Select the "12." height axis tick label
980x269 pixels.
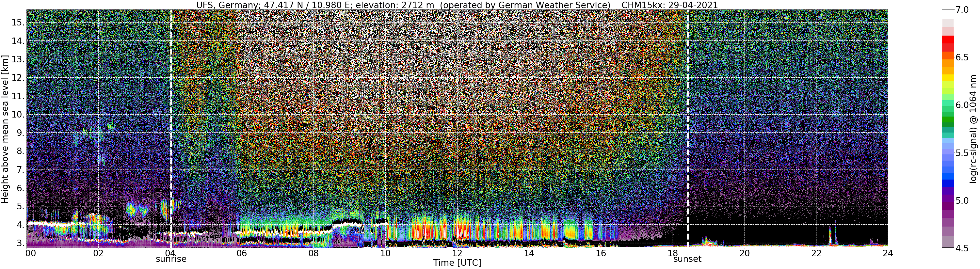[18, 78]
